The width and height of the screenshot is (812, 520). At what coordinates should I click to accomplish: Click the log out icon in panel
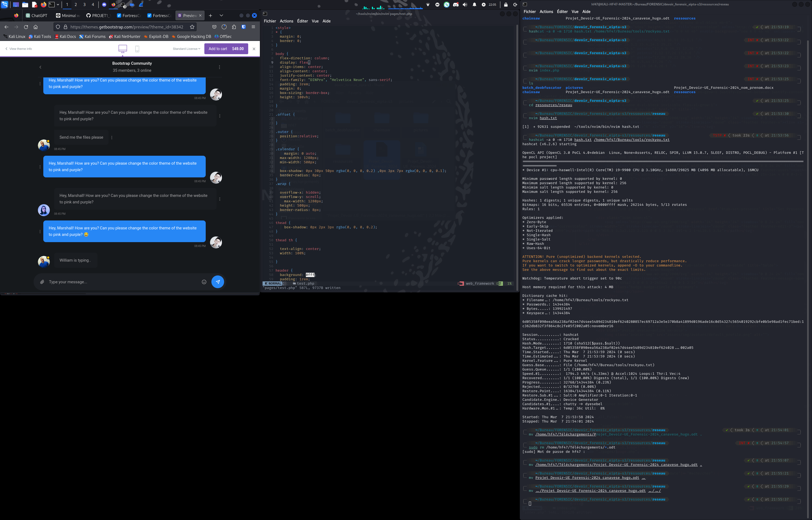click(515, 5)
